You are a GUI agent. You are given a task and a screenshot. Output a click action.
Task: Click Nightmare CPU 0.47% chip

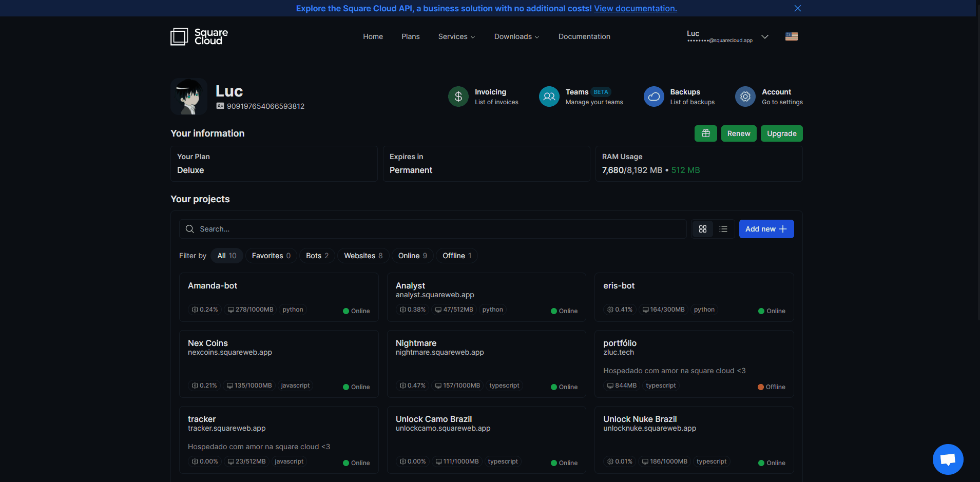point(412,385)
